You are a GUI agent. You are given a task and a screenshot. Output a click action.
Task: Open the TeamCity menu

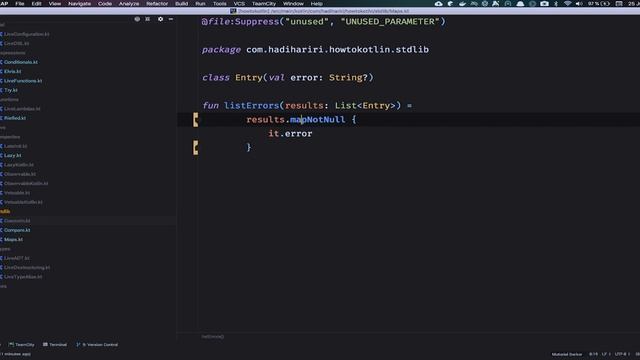click(x=264, y=4)
